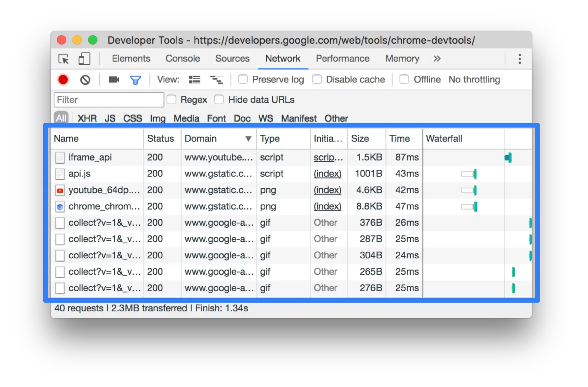Image resolution: width=588 pixels, height=387 pixels.
Task: Open the No throttling dropdown
Action: (474, 80)
